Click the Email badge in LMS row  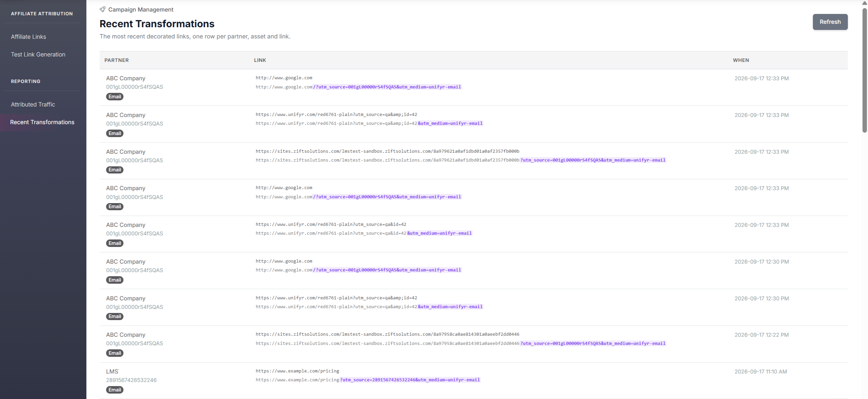[x=115, y=390]
